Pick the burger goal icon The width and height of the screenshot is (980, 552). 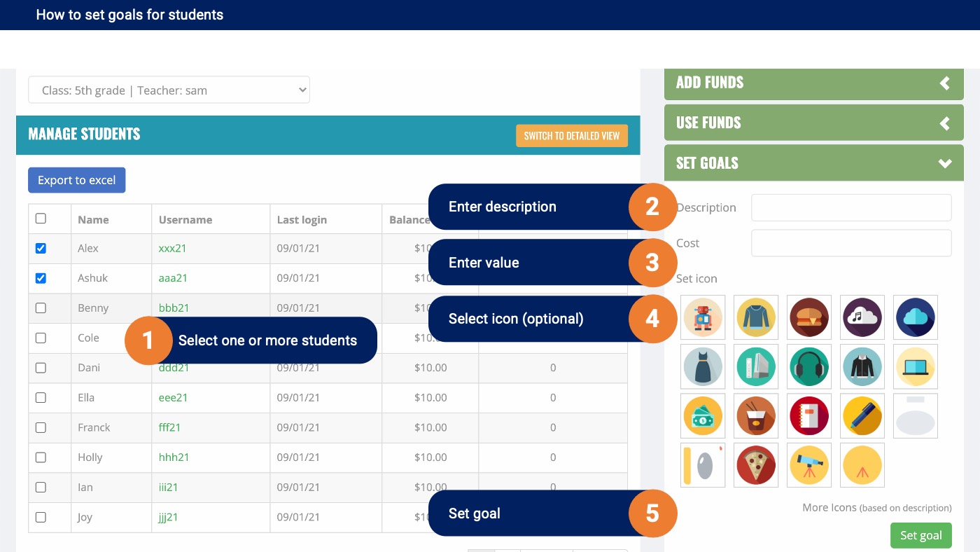coord(809,317)
